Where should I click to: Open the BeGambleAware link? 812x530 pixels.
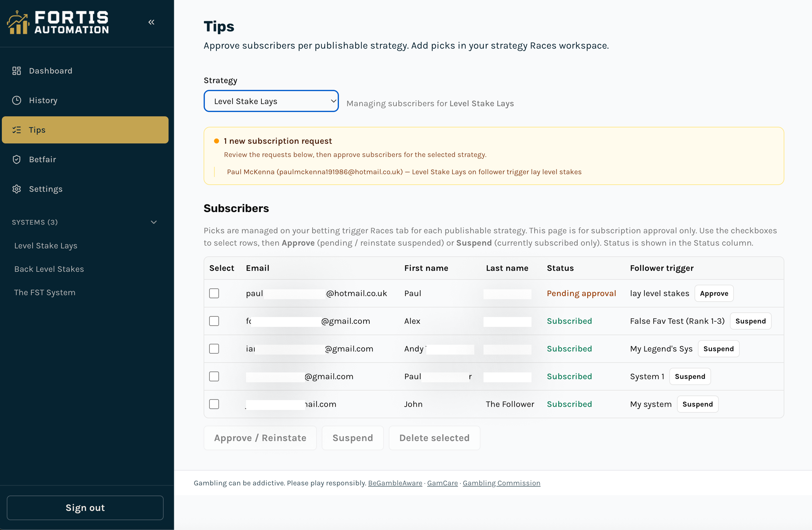pyautogui.click(x=395, y=483)
